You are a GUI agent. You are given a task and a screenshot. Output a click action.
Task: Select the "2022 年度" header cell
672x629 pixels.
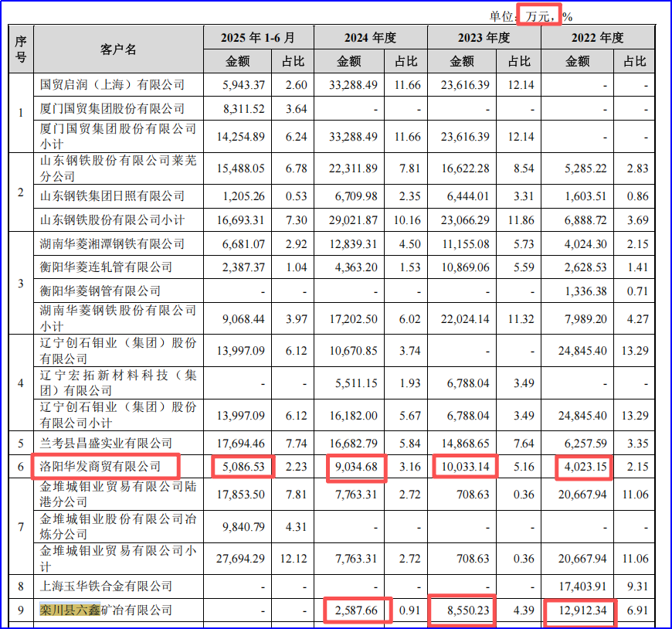[x=597, y=38]
